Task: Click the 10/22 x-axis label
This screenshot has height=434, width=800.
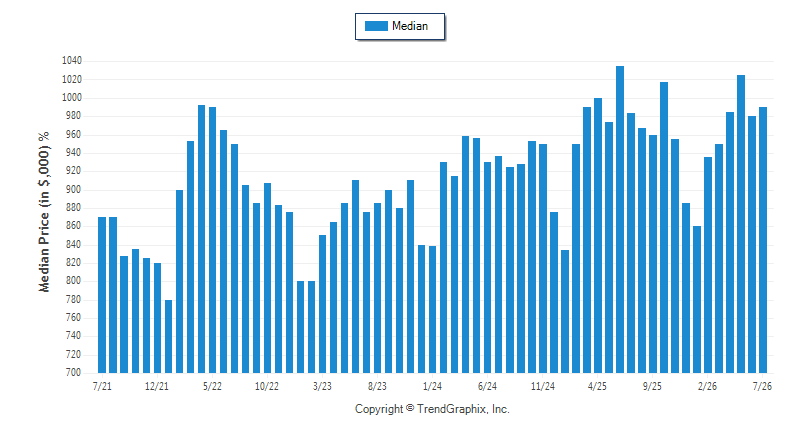Action: click(267, 386)
